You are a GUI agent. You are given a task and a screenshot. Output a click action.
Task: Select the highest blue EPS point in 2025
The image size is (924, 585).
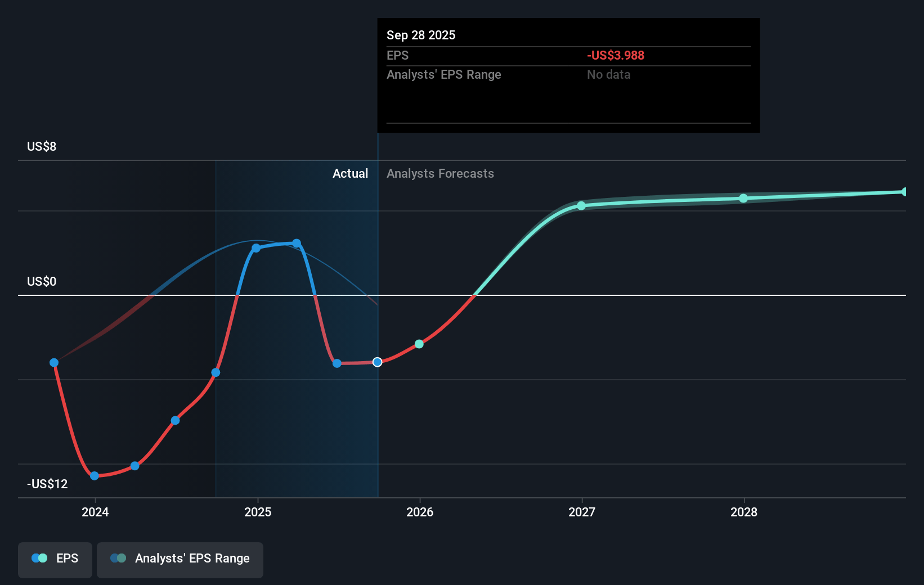297,244
